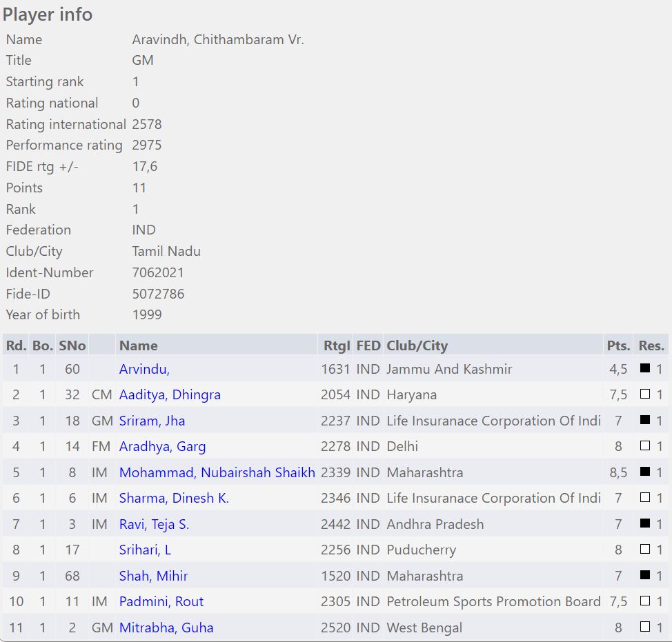Image resolution: width=672 pixels, height=642 pixels.
Task: Open Mohammad, Nubairshah Shaikh link
Action: coord(217,473)
